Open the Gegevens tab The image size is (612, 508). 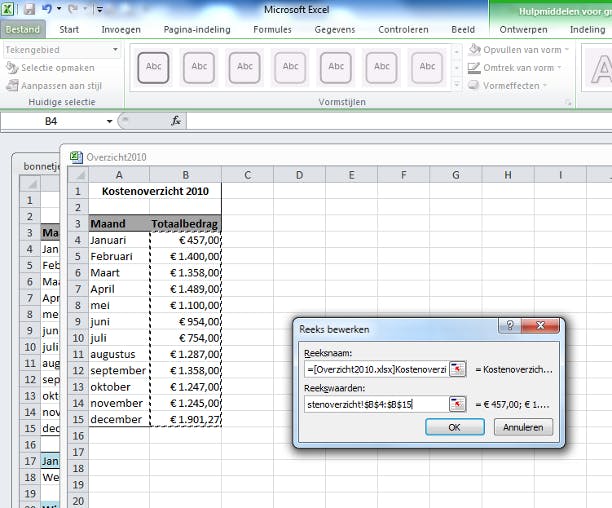(x=335, y=29)
